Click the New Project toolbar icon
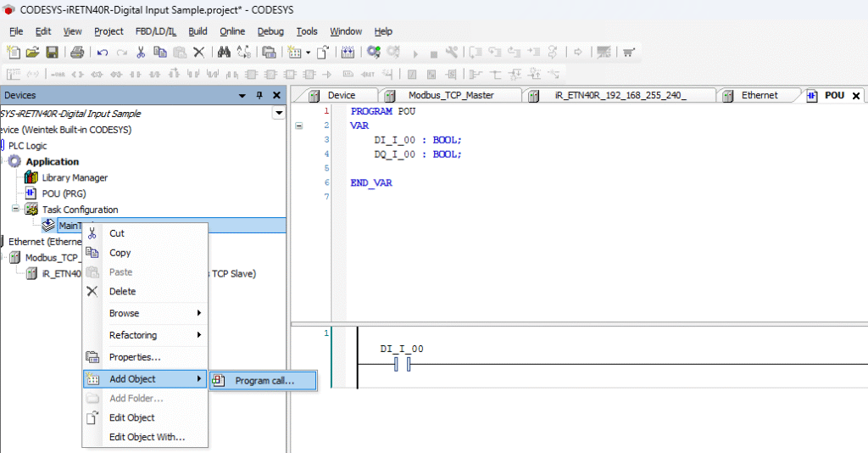Image resolution: width=868 pixels, height=453 pixels. click(14, 52)
